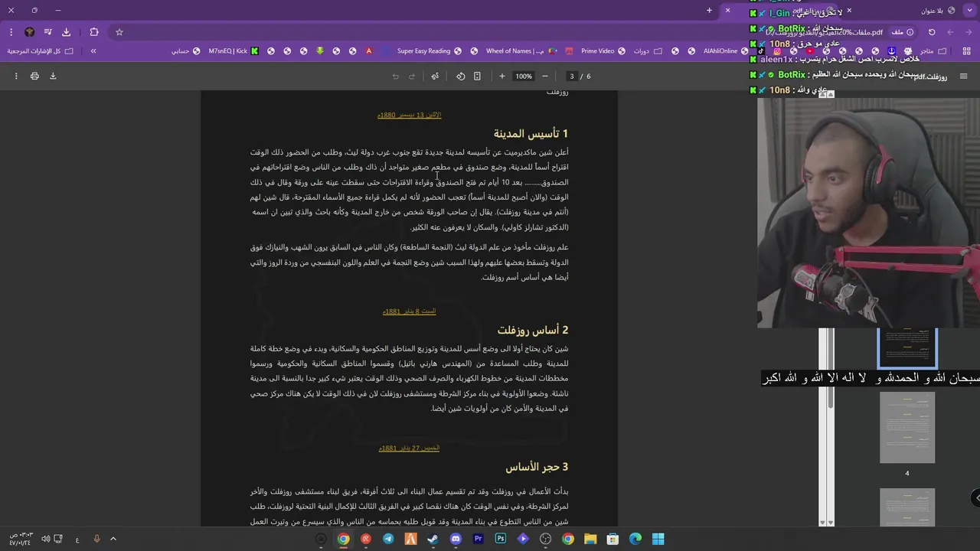Image resolution: width=980 pixels, height=551 pixels.
Task: Open the Chrome extensions menu
Action: tap(94, 32)
